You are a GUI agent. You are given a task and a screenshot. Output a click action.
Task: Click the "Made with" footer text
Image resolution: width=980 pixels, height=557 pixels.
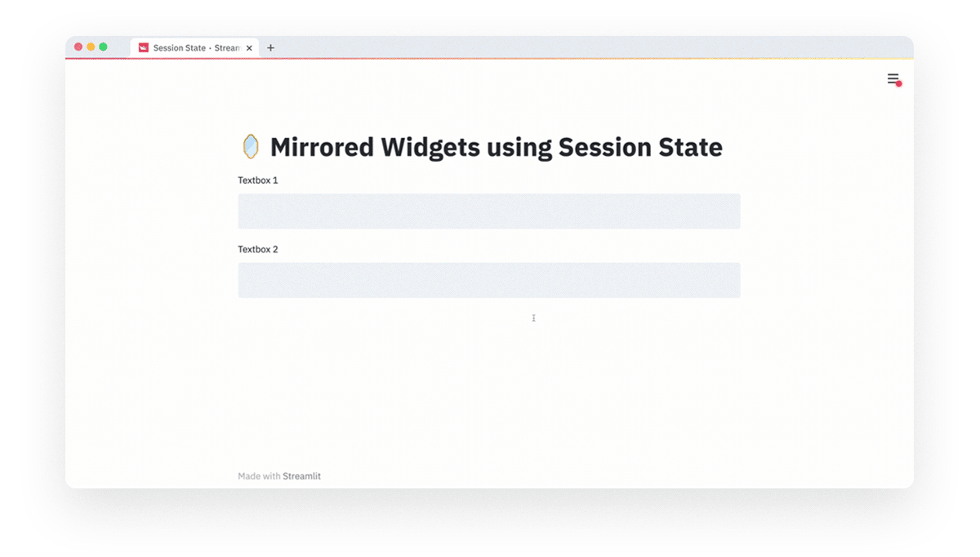coord(259,476)
